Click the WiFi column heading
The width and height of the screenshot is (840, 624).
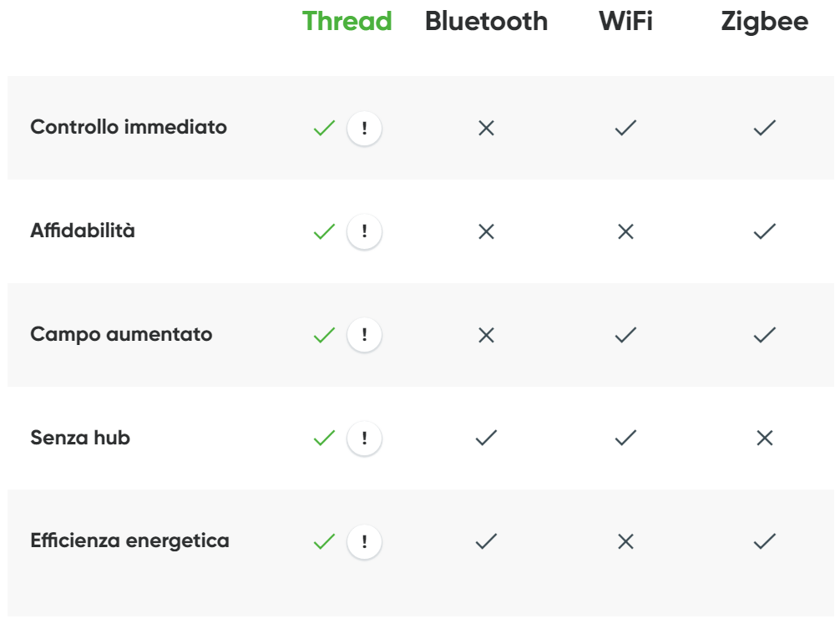coord(625,21)
